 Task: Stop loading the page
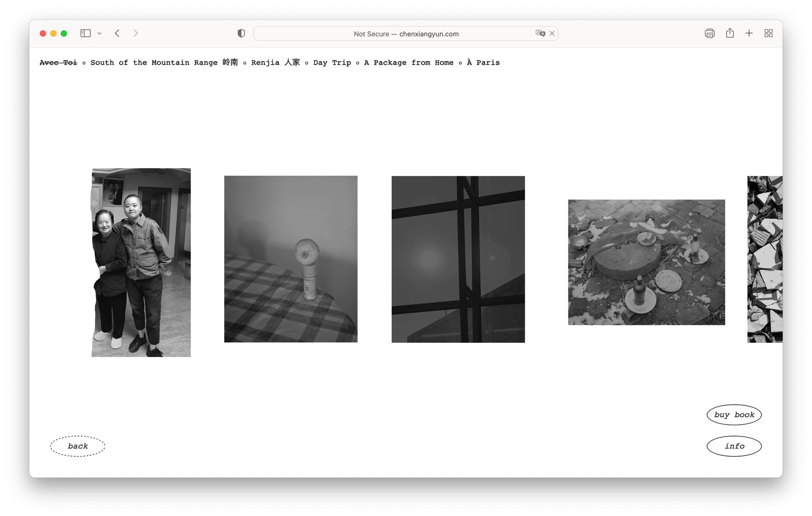[552, 33]
